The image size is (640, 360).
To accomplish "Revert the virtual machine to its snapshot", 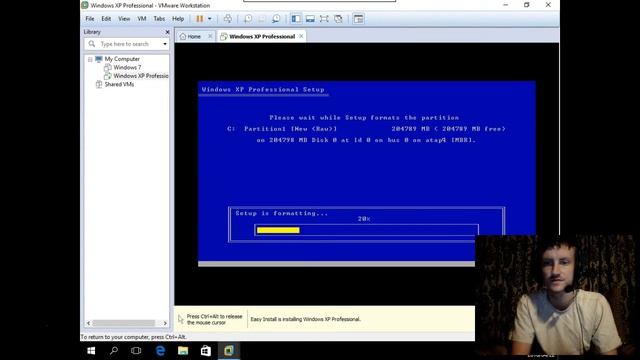I will click(262, 19).
